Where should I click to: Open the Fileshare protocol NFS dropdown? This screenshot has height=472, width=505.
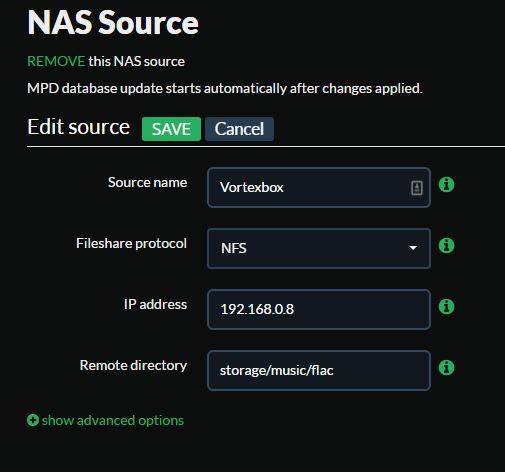pyautogui.click(x=319, y=248)
